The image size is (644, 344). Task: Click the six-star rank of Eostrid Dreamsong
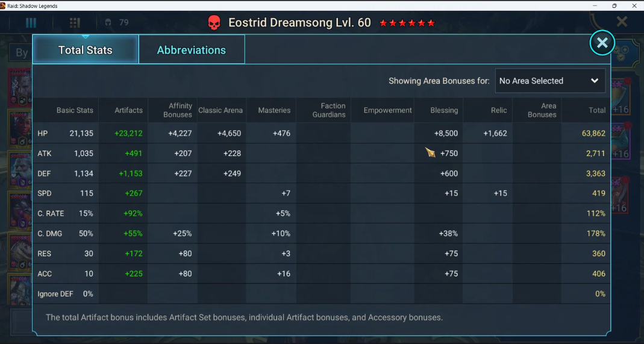407,23
